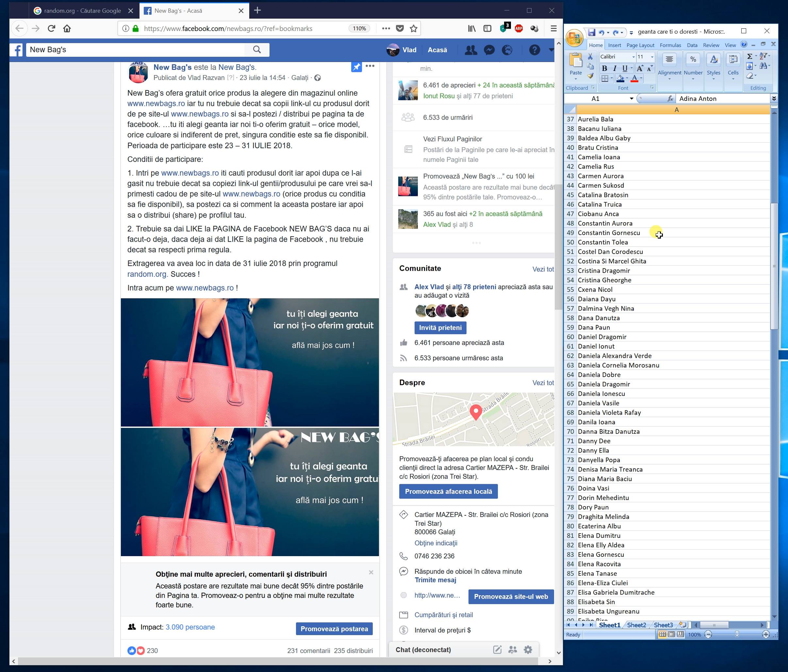The width and height of the screenshot is (788, 672).
Task: Click the Fill down arrow icon
Action: 749,66
